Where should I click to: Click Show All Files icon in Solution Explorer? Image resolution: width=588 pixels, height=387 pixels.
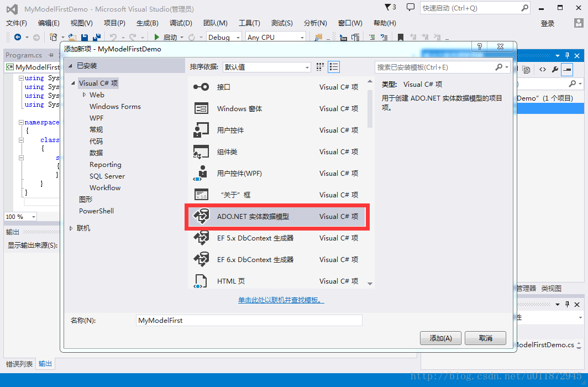pyautogui.click(x=527, y=70)
